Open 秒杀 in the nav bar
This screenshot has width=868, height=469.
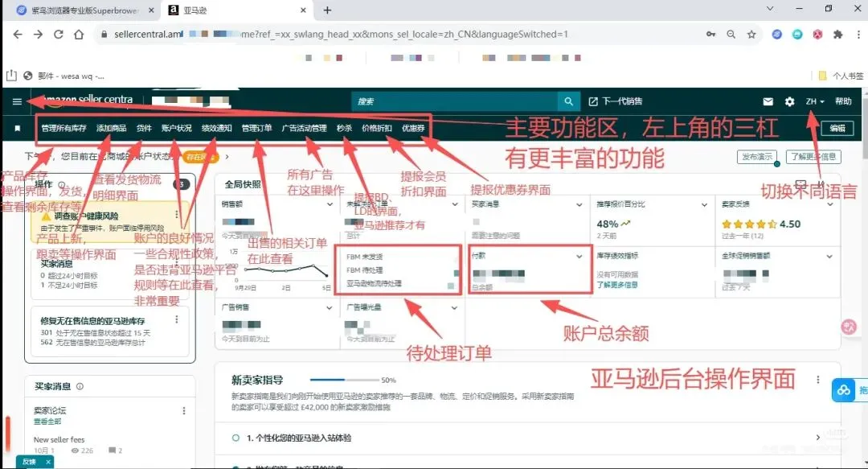[x=344, y=128]
